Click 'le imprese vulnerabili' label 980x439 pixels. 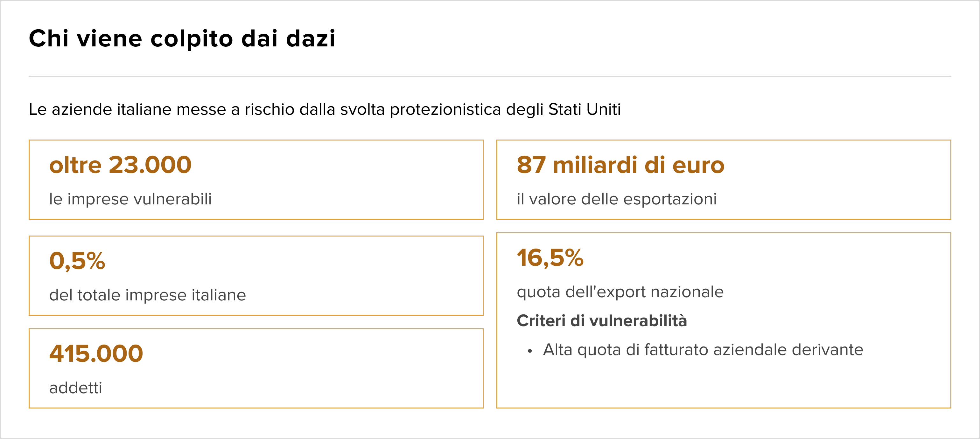(130, 199)
